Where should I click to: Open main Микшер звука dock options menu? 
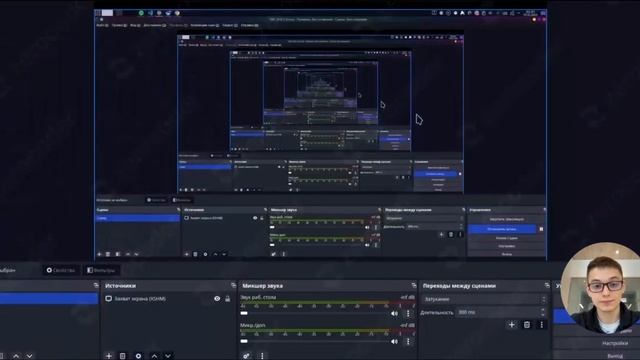[x=262, y=356]
